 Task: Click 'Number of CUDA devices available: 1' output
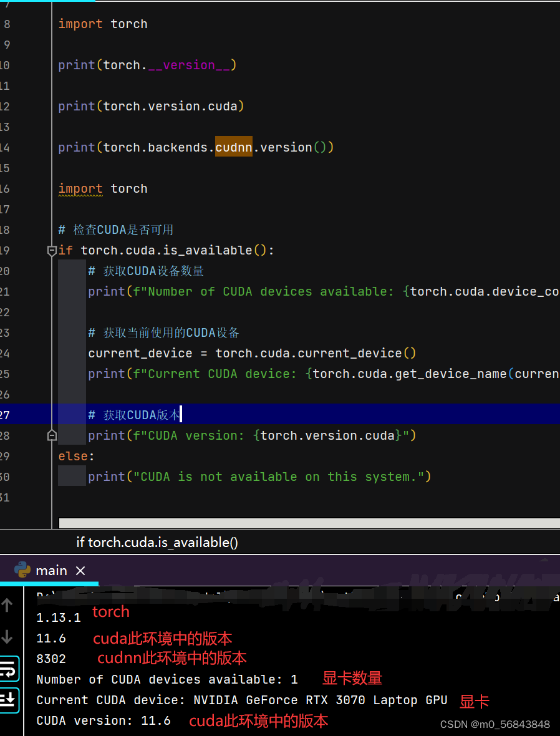click(x=167, y=680)
